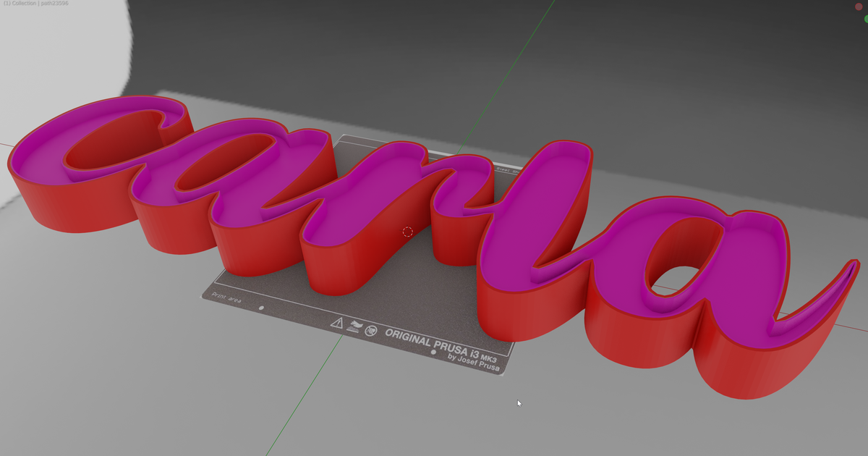Click the red X-axis ball on the navigation gizmo
The image size is (868, 456).
point(859,7)
